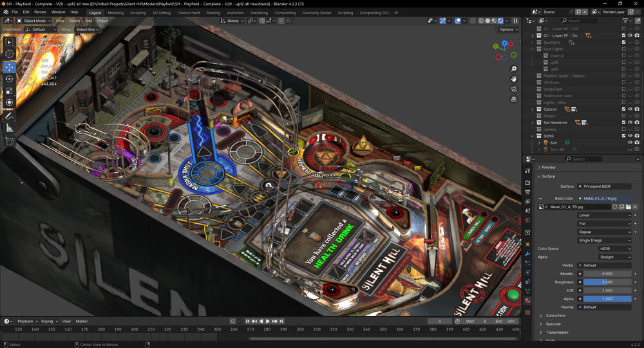Jump to end frame in timeline

[x=281, y=322]
